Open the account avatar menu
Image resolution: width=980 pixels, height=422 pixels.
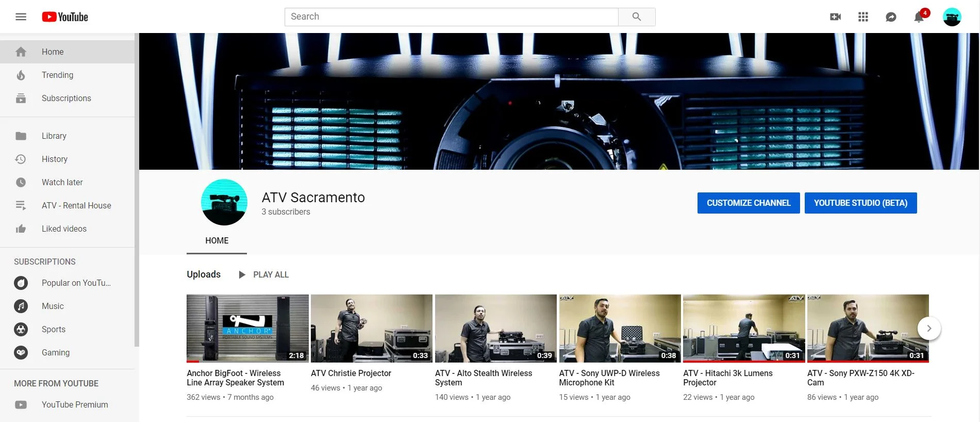[x=952, y=17]
